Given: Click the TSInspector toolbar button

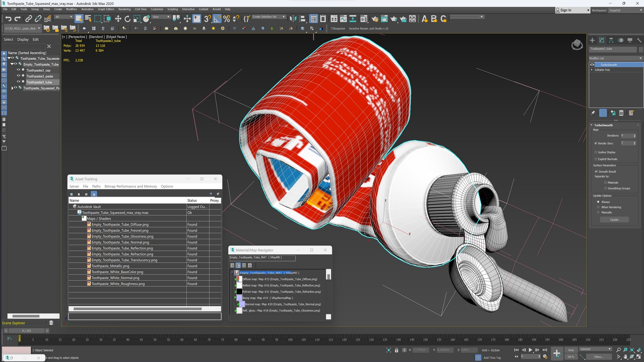Looking at the screenshot, I should 338,28.
